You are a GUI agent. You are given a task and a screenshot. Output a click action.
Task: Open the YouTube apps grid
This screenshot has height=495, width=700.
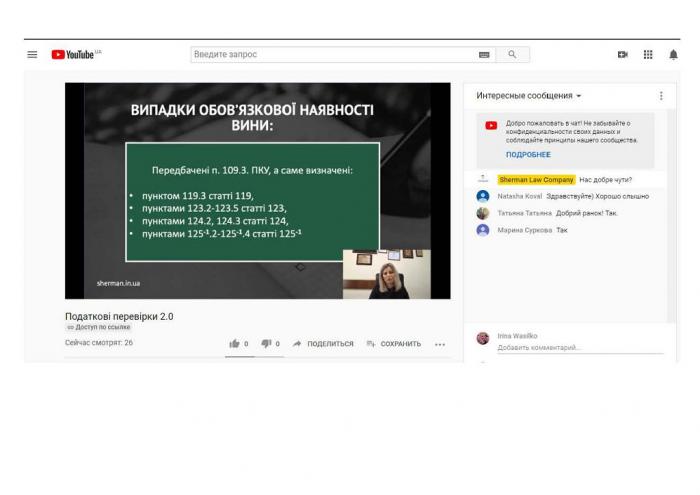[648, 55]
